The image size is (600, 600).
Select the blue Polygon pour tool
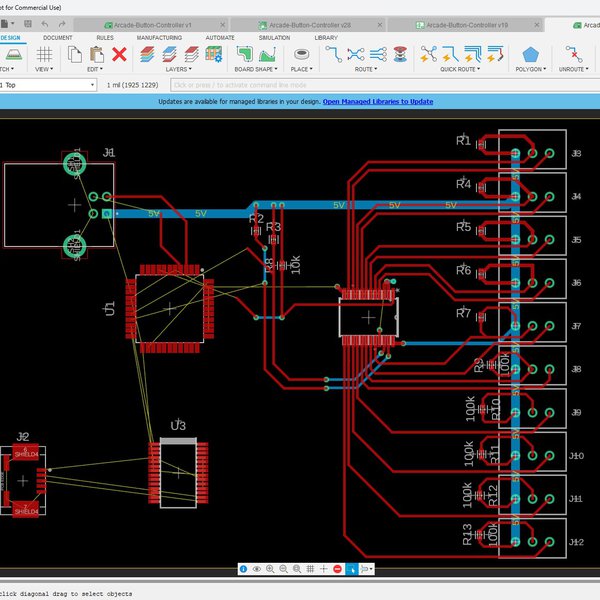coord(530,55)
